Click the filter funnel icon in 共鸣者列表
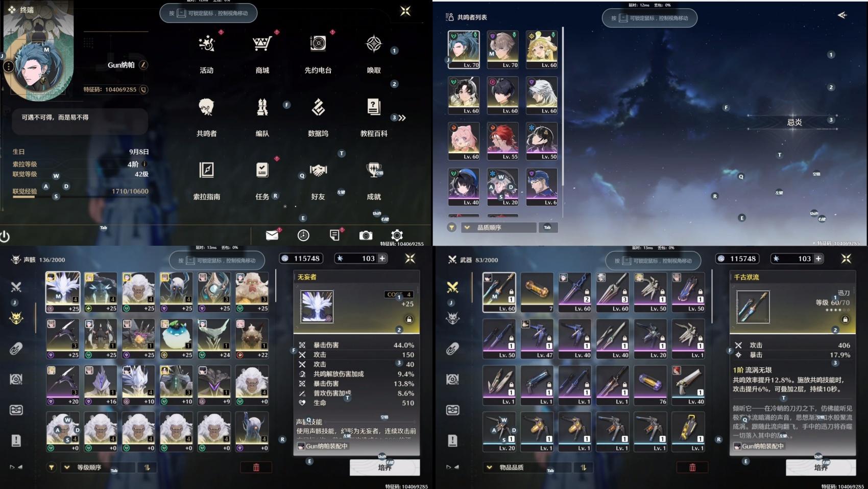Viewport: 868px width, 489px height. (x=451, y=227)
